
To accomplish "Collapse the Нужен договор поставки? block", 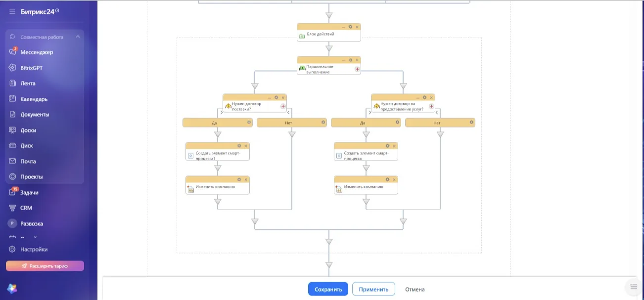I will [x=269, y=97].
